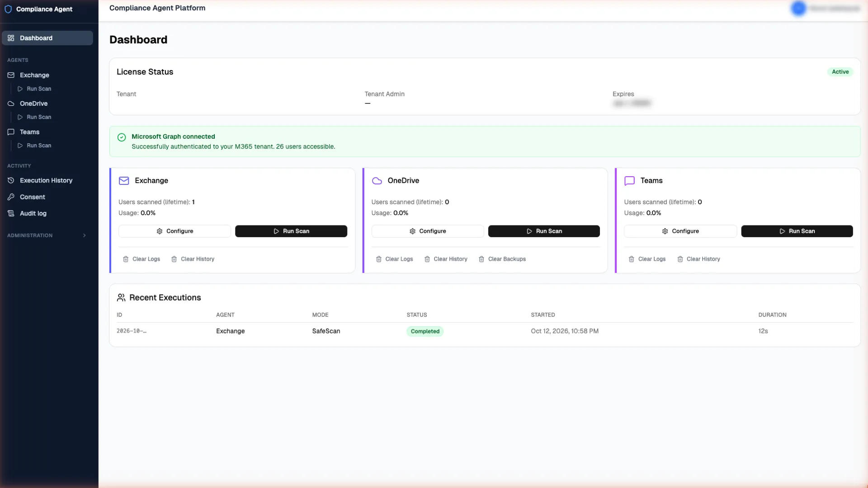This screenshot has height=488, width=868.
Task: Clear Logs on the Exchange card
Action: [x=142, y=259]
